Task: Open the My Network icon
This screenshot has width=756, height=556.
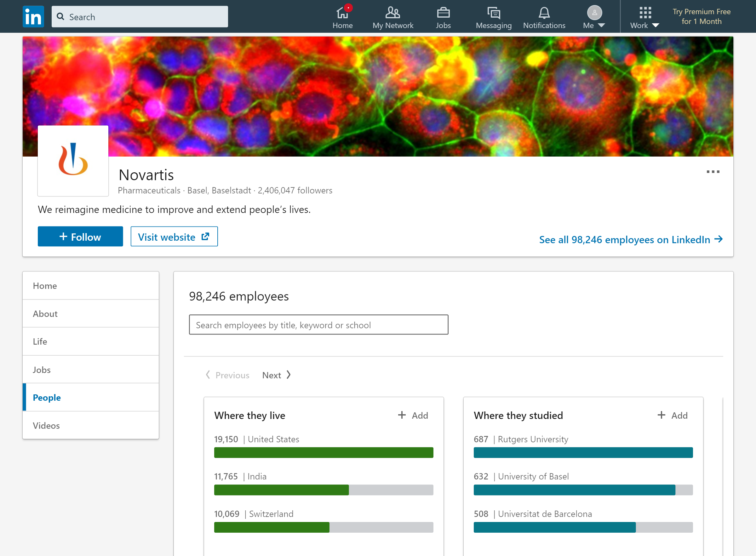Action: (x=392, y=13)
